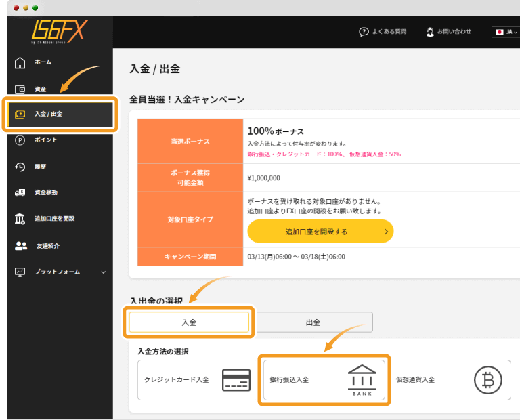The image size is (520, 420).
Task: Choose 銀行振込入金 method
Action: pyautogui.click(x=324, y=380)
